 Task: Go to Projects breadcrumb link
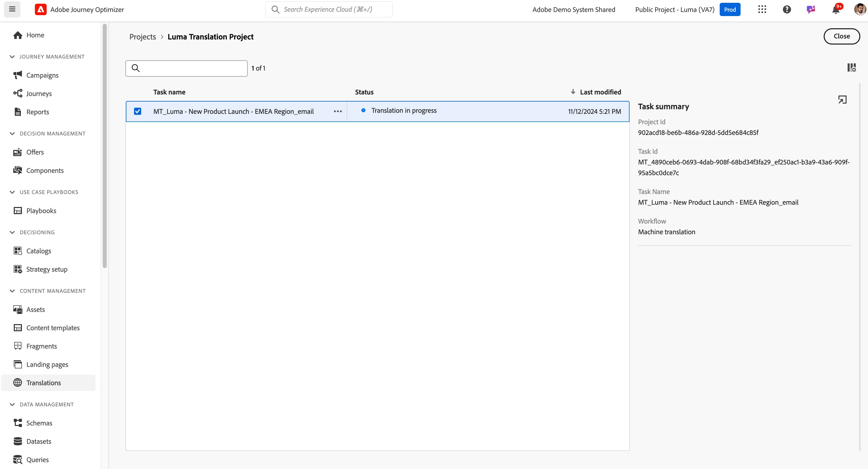pyautogui.click(x=142, y=37)
